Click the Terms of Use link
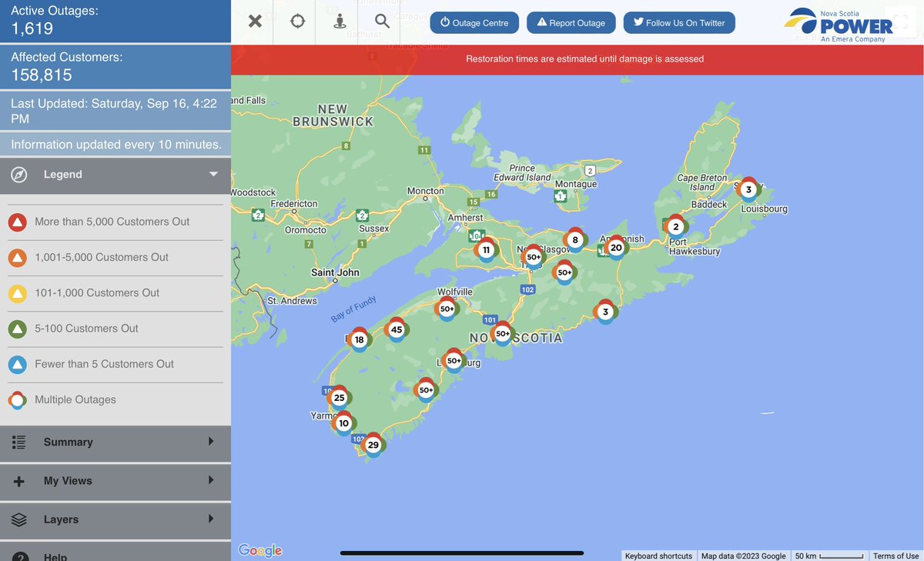924x561 pixels. tap(896, 556)
